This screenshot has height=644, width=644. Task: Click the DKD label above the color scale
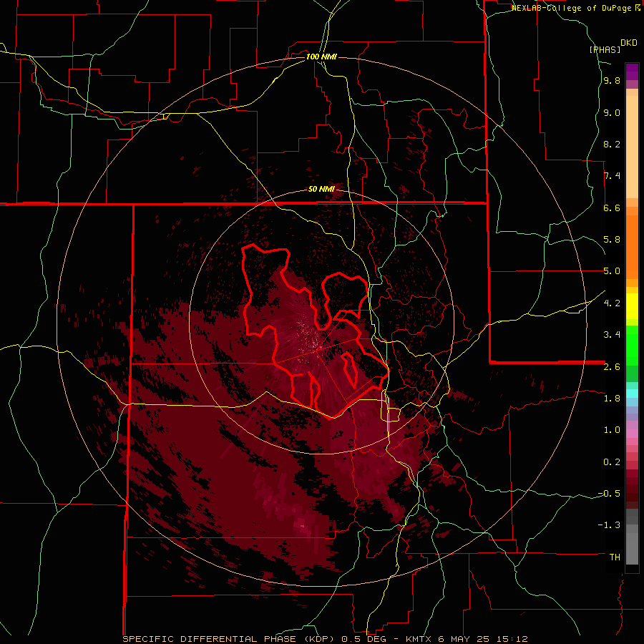point(629,43)
